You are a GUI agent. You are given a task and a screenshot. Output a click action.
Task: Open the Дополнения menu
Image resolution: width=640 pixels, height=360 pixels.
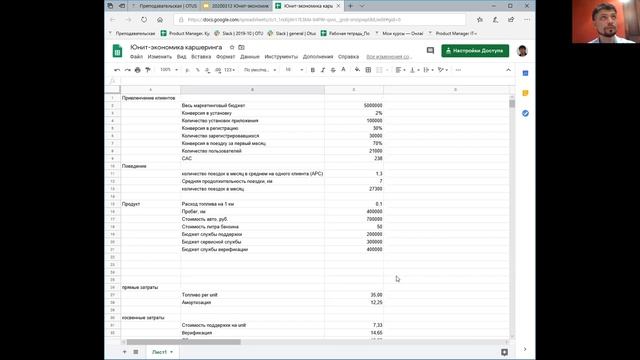318,57
